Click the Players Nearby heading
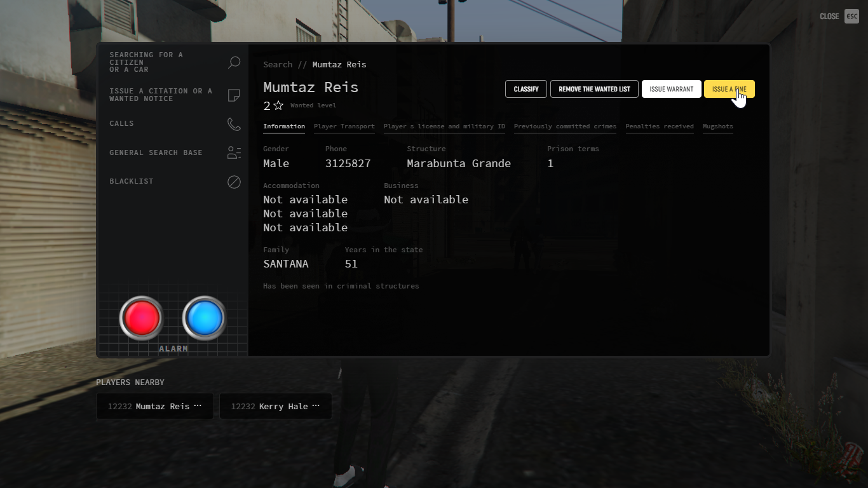 tap(130, 383)
